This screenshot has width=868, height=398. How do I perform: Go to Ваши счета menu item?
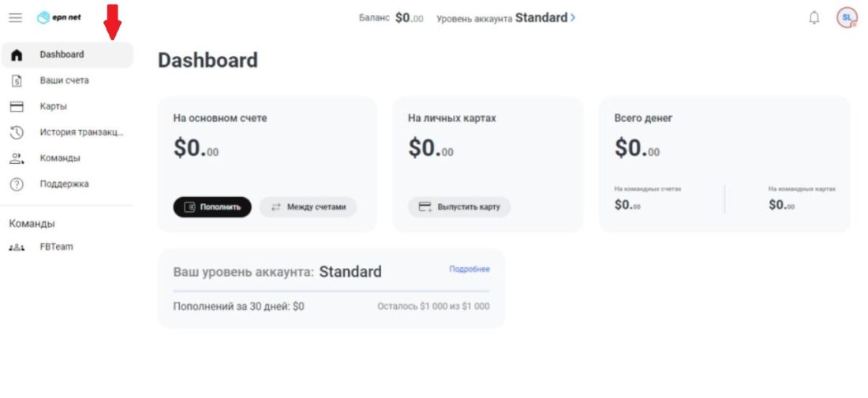64,80
